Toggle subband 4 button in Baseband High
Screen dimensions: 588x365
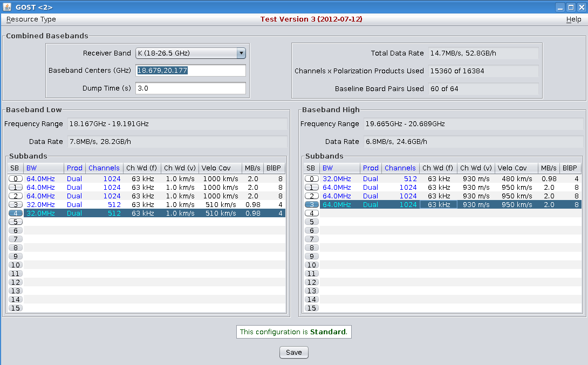312,213
